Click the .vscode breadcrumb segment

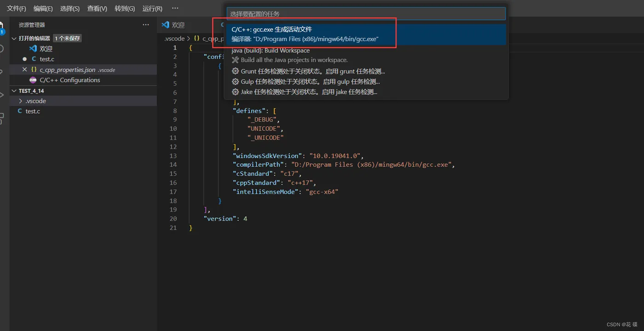pos(174,39)
